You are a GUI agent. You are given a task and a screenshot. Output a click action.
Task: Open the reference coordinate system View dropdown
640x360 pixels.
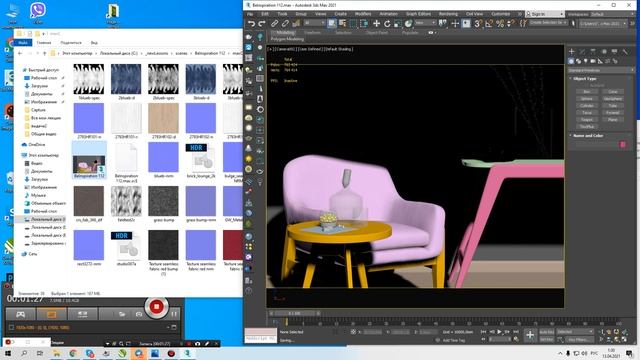point(425,23)
